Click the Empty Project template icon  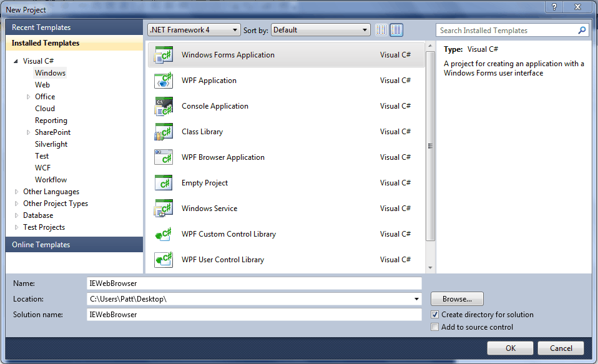tap(163, 183)
